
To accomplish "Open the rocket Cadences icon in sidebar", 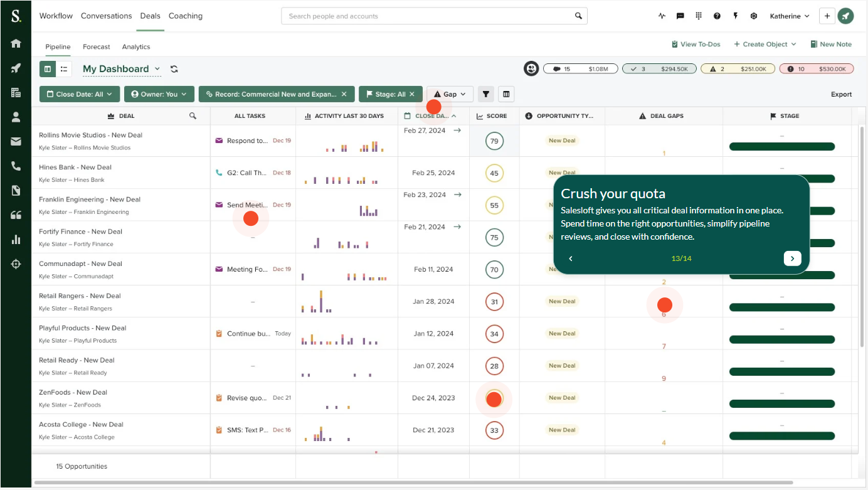I will [x=16, y=68].
